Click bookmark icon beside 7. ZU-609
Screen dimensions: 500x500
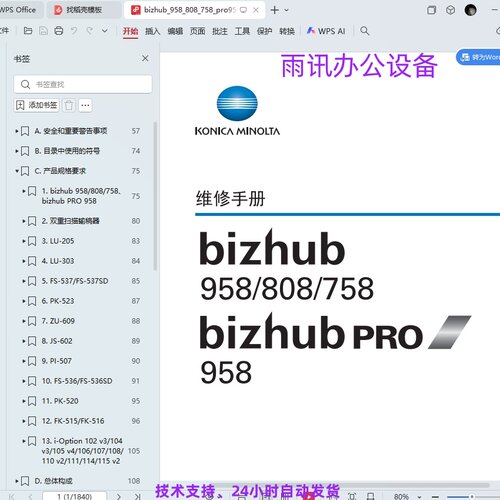point(32,321)
